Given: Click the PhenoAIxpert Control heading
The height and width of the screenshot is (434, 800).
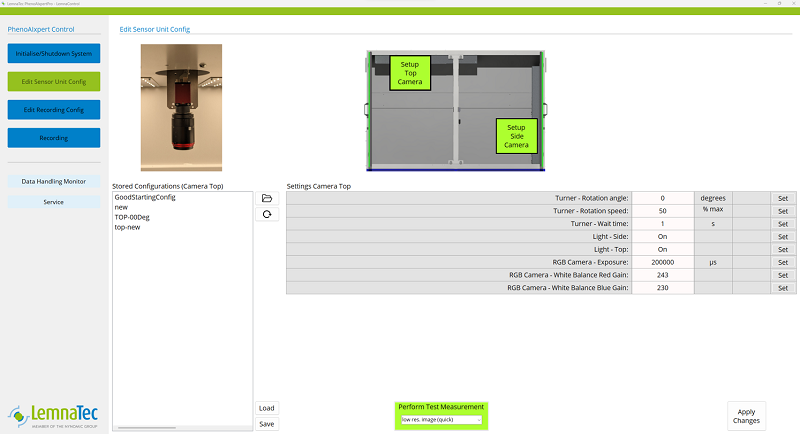Looking at the screenshot, I should click(41, 29).
